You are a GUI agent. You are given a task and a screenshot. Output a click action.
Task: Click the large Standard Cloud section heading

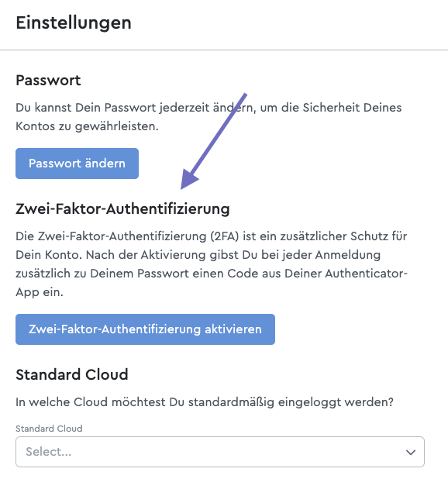[72, 374]
